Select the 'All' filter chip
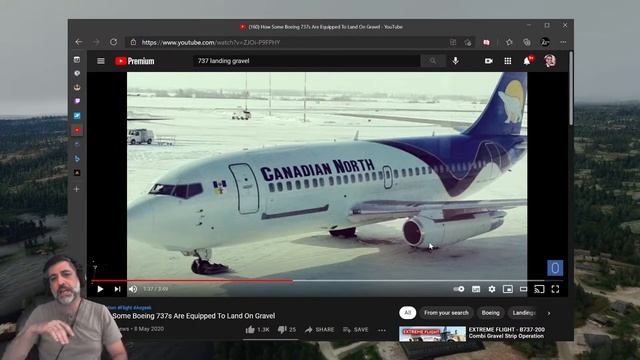Screen dimensions: 640x360 [407, 313]
